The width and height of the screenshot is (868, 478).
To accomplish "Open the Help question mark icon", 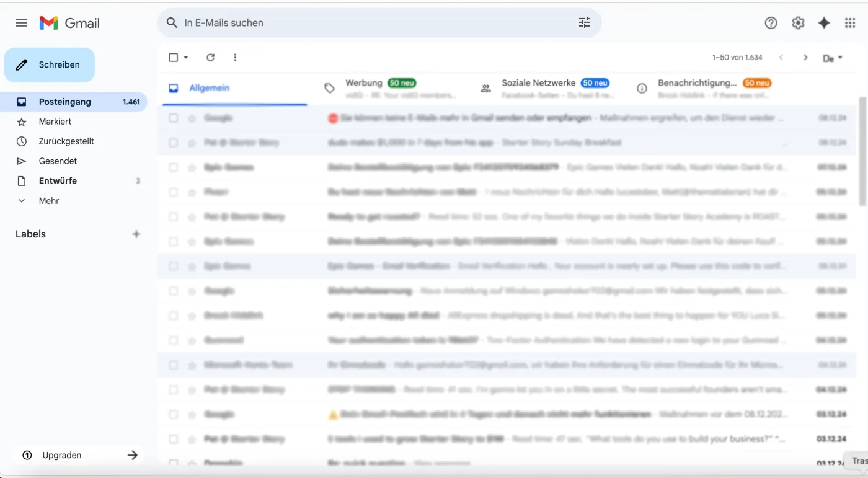I will click(x=771, y=23).
